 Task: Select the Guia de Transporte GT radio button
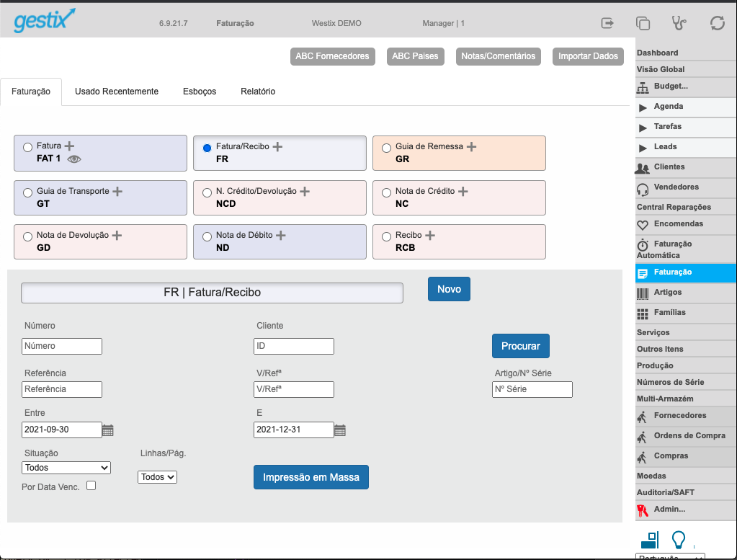coord(27,192)
